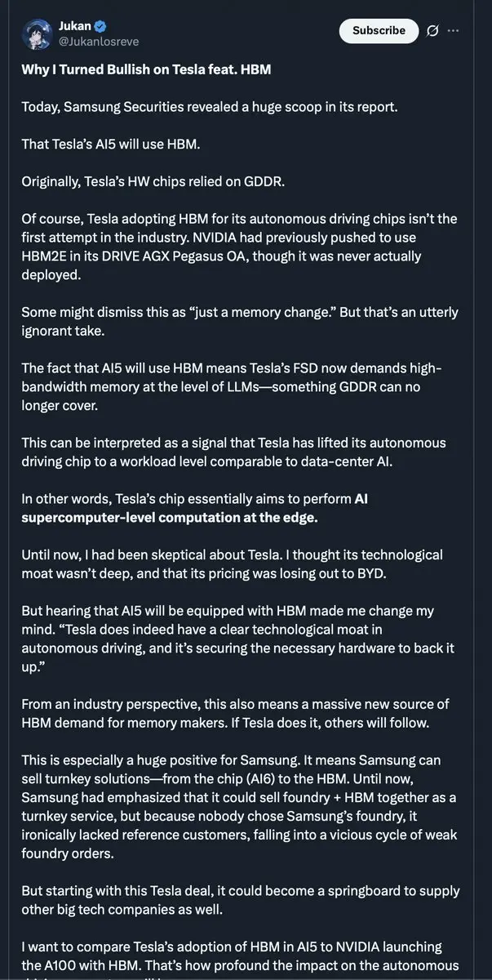Click the bold headline about turning bullish on Tesla

[x=146, y=69]
